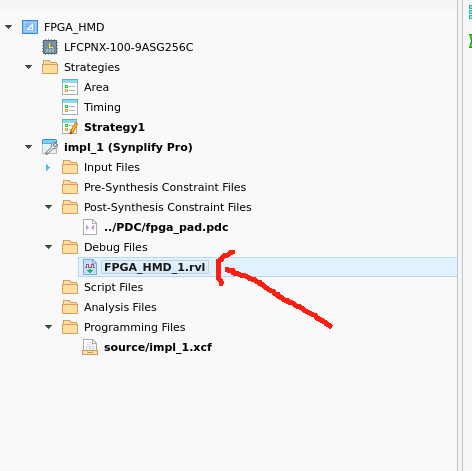Click the Programming Files folder icon
The image size is (472, 471).
click(x=70, y=327)
